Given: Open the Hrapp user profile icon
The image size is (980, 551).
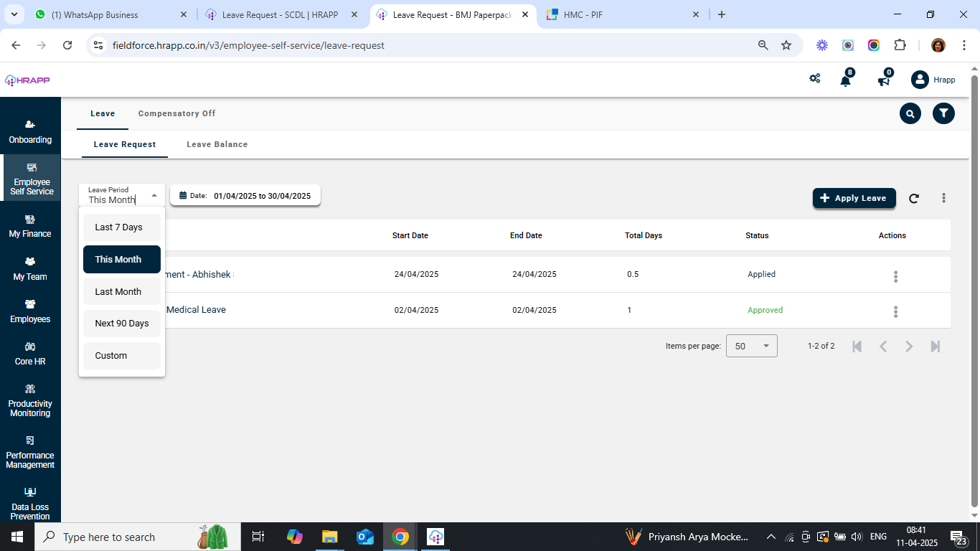Looking at the screenshot, I should click(920, 80).
